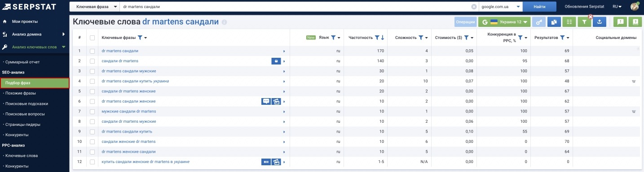Click shopping icon in 'сандали dr martens' row
644x172 pixels.
tap(276, 61)
